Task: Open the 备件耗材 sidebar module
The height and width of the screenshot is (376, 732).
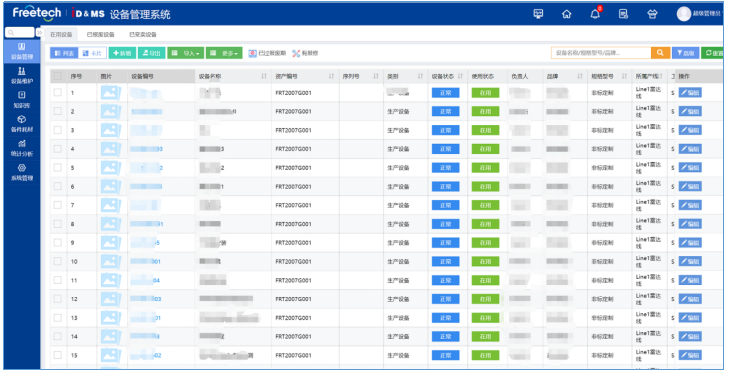Action: [22, 124]
